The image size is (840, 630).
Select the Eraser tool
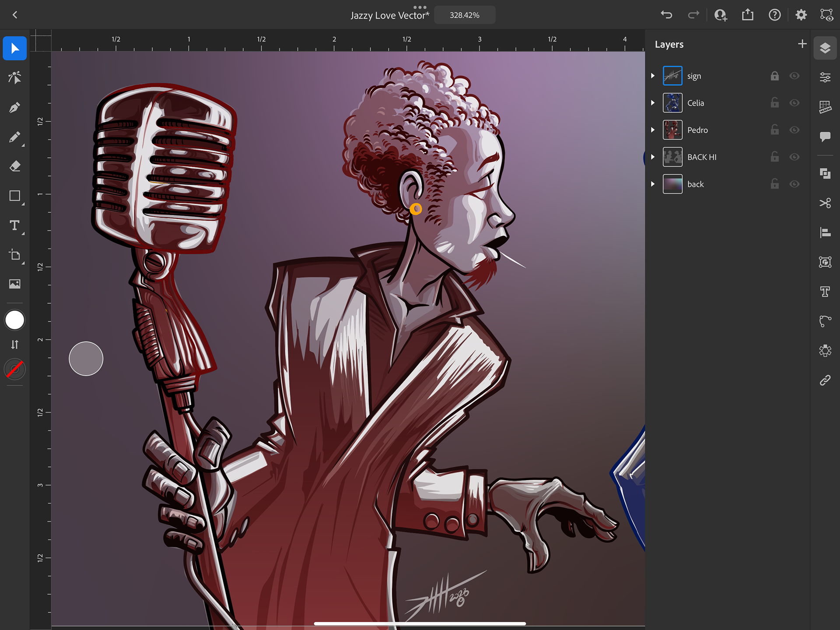click(x=15, y=166)
